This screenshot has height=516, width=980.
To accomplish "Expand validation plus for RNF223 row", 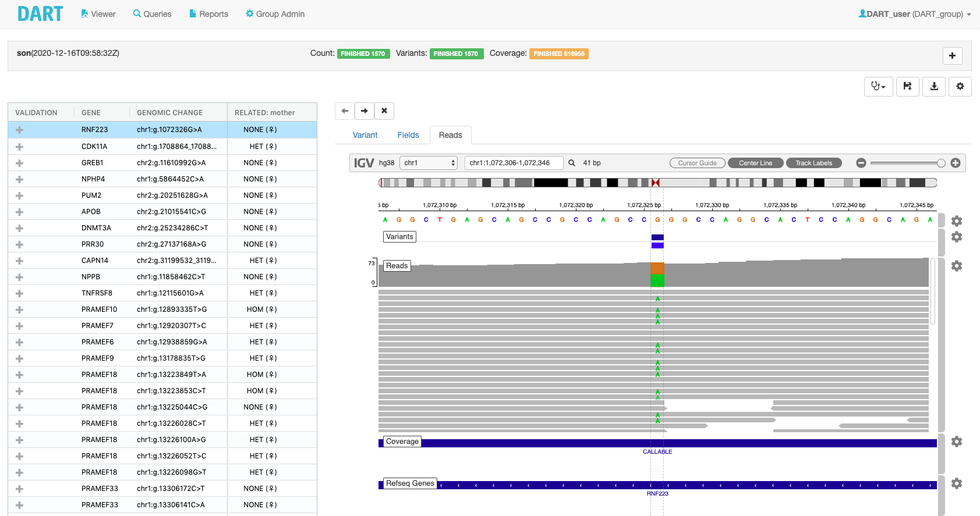I will [19, 130].
